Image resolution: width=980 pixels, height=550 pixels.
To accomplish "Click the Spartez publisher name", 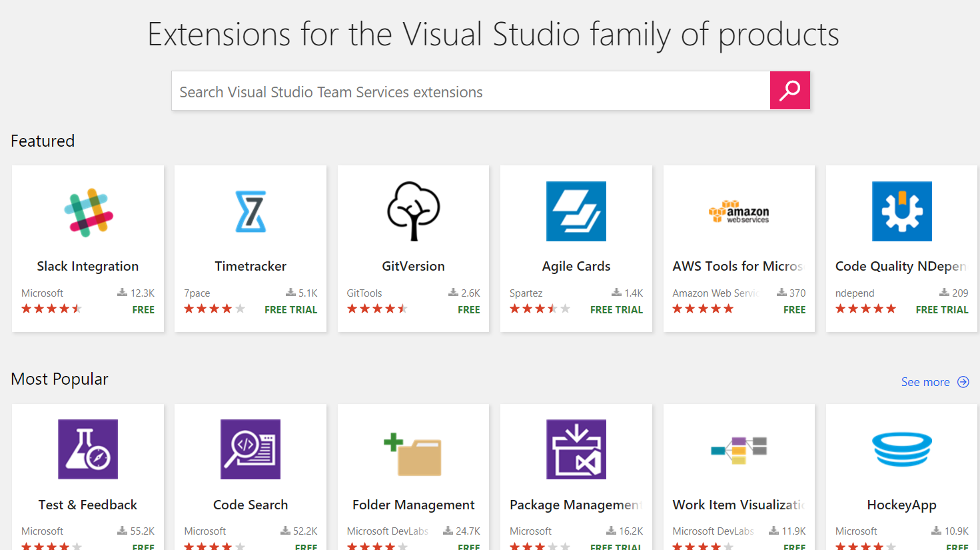I will [x=526, y=293].
